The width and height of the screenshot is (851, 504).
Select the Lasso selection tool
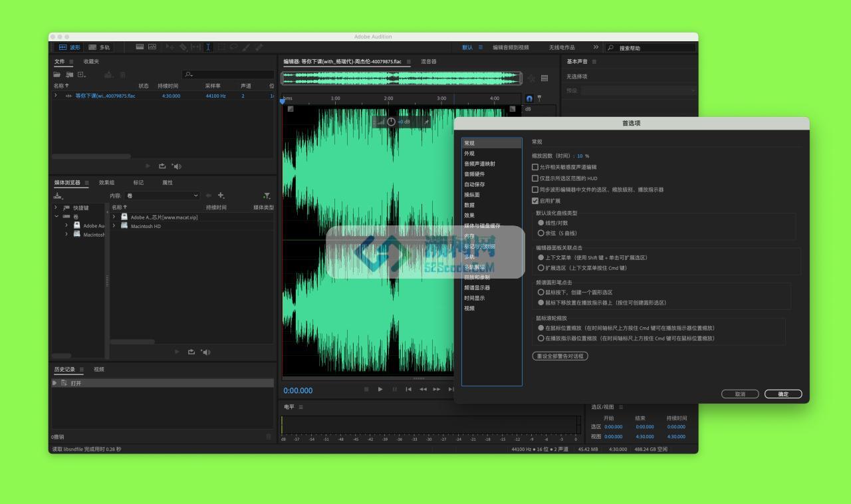233,47
